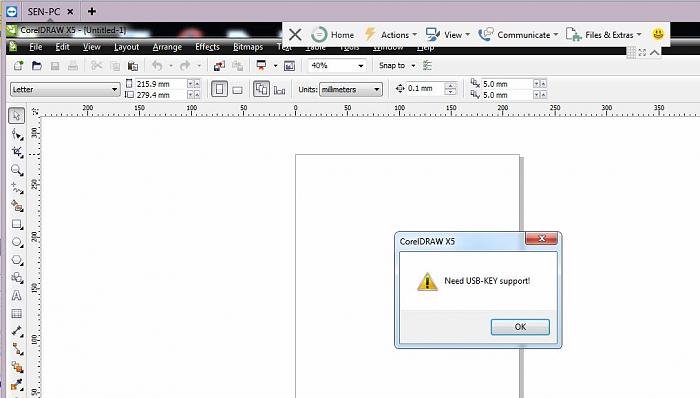This screenshot has width=700, height=398.
Task: Click the Undo arrow
Action: (x=157, y=66)
